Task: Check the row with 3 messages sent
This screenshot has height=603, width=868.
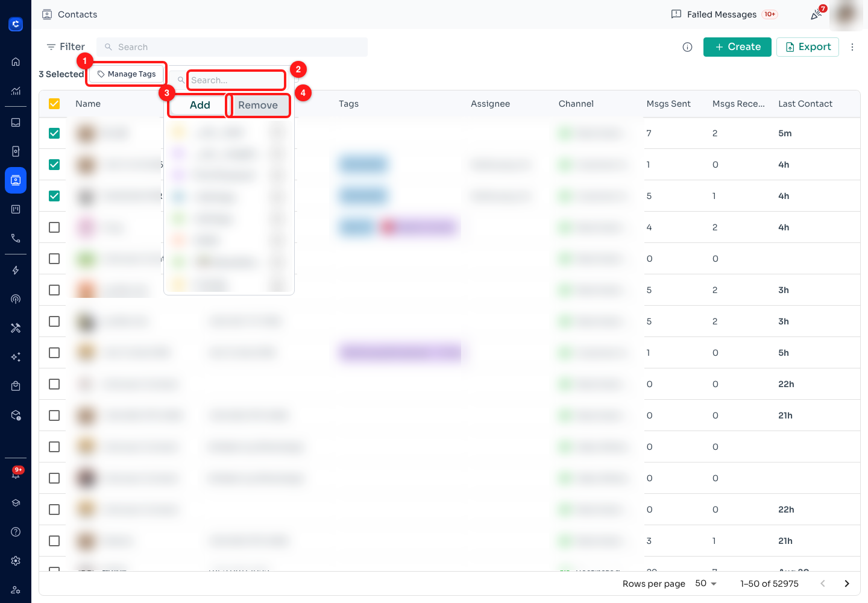Action: [x=54, y=541]
